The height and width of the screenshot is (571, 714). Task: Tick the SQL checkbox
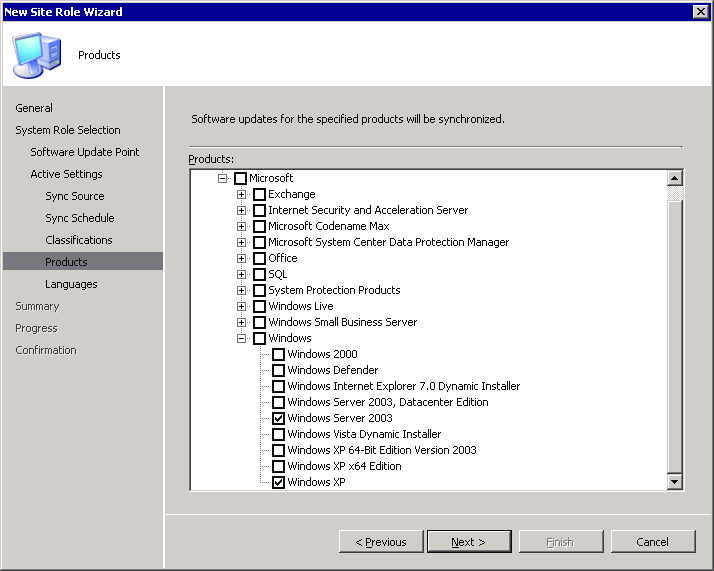(260, 274)
